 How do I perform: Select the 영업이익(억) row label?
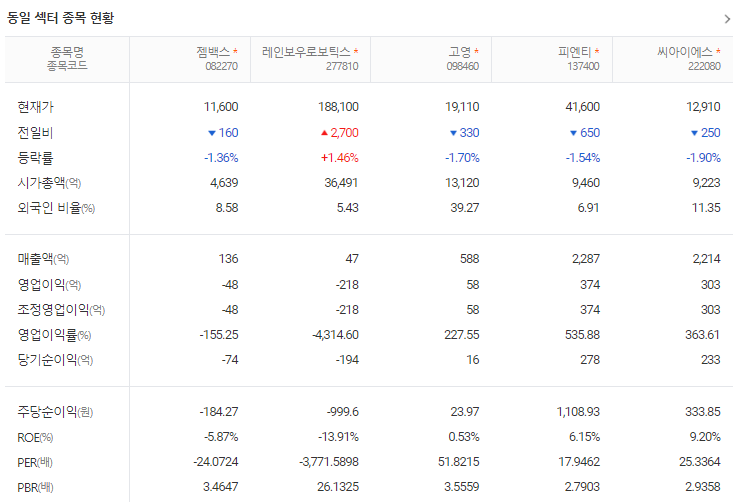point(49,285)
